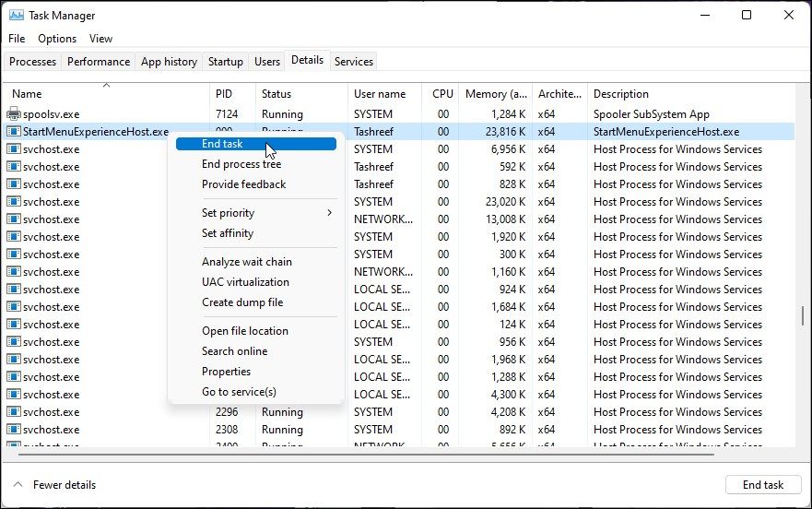Image resolution: width=812 pixels, height=509 pixels.
Task: Switch to the Performance tab
Action: coord(99,62)
